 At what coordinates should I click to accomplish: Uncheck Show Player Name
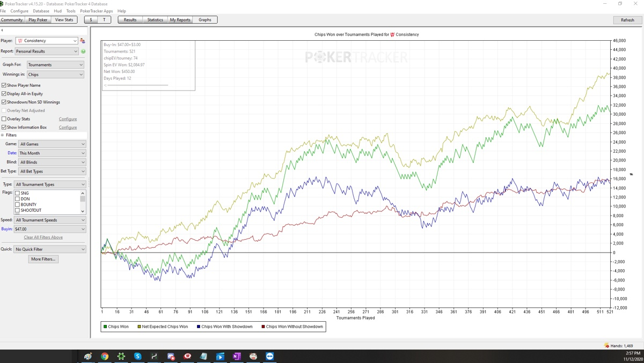click(x=4, y=85)
